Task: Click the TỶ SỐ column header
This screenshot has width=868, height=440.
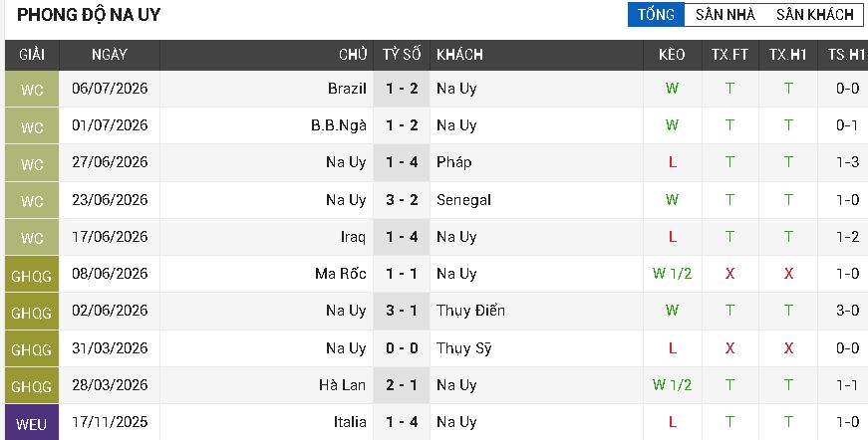Action: [402, 55]
